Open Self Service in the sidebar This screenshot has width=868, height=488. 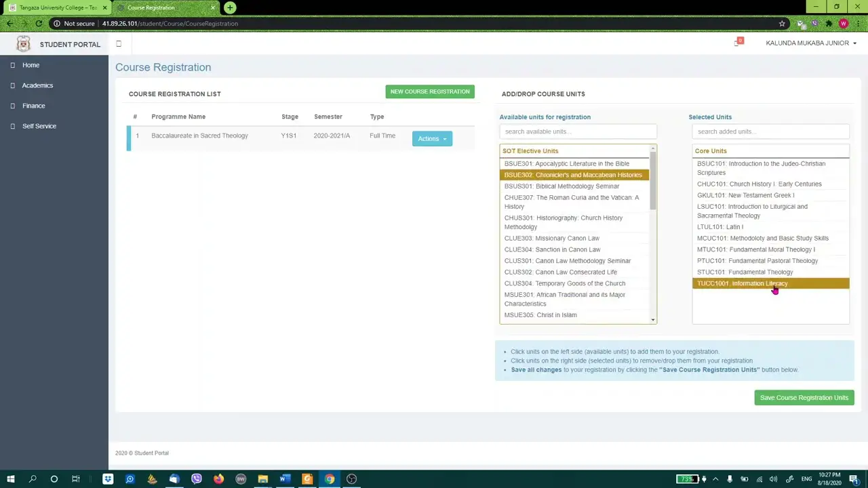tap(39, 126)
